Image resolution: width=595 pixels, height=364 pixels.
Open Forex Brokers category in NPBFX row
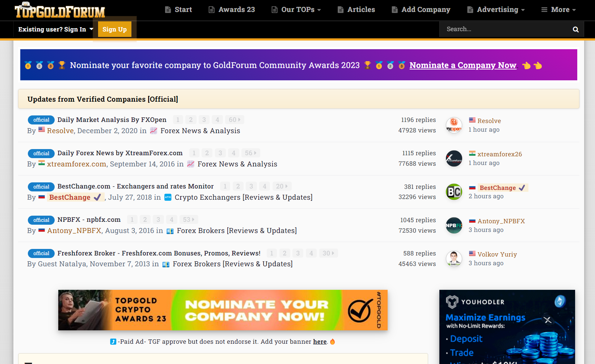coord(237,231)
